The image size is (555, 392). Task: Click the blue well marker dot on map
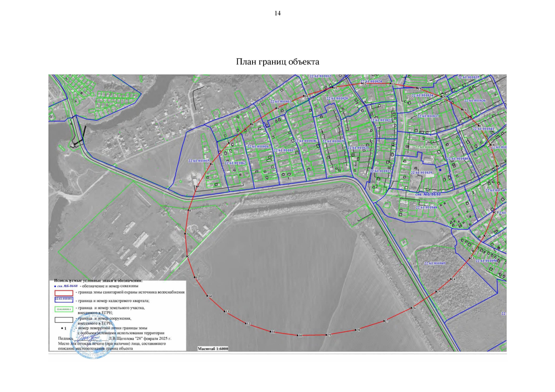pyautogui.click(x=440, y=170)
